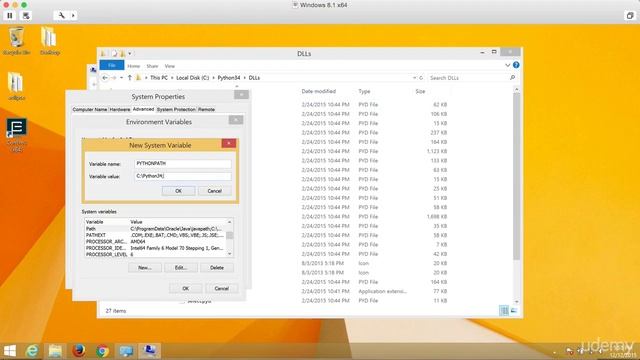
Task: Open the Recycle Bin desktop icon
Action: point(16,41)
